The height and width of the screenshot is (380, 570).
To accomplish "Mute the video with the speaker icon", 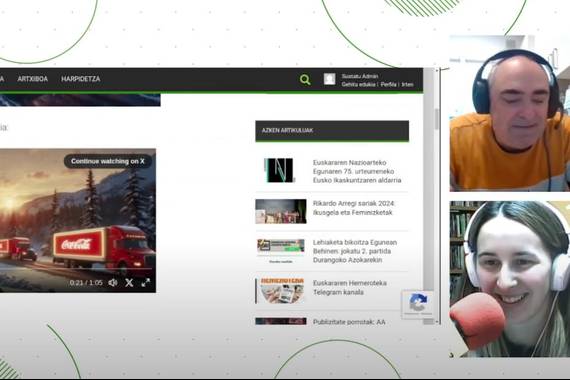I will (113, 283).
